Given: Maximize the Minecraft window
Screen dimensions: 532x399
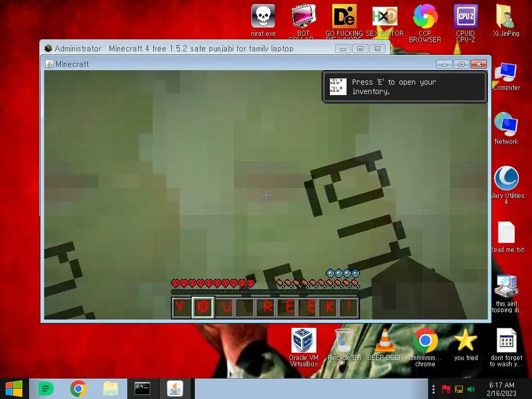Looking at the screenshot, I should [461, 64].
